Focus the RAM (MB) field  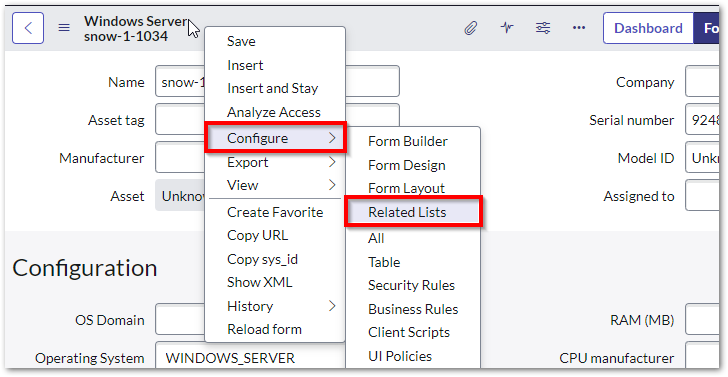click(702, 319)
